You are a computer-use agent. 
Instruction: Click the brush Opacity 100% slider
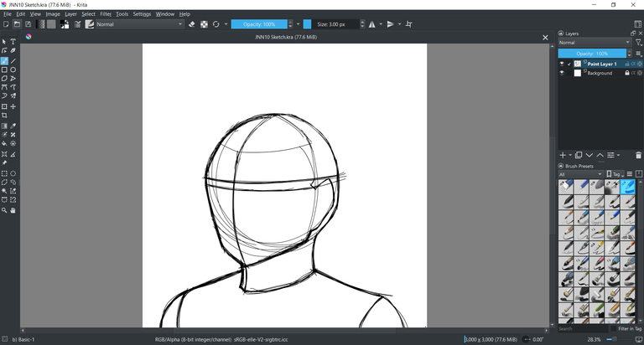tap(259, 24)
